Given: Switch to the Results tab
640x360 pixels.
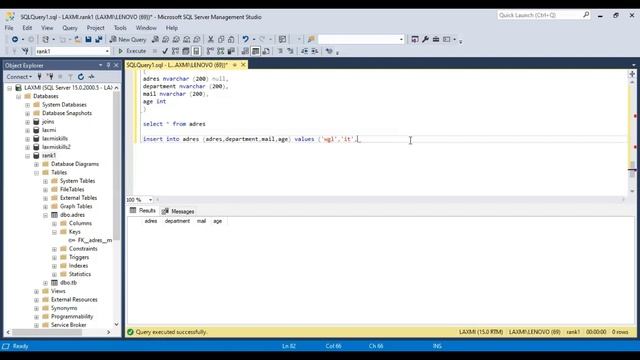Looking at the screenshot, I should click(143, 211).
